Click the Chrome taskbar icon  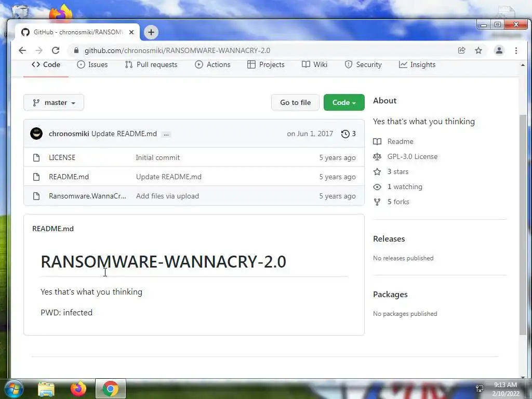coord(111,389)
